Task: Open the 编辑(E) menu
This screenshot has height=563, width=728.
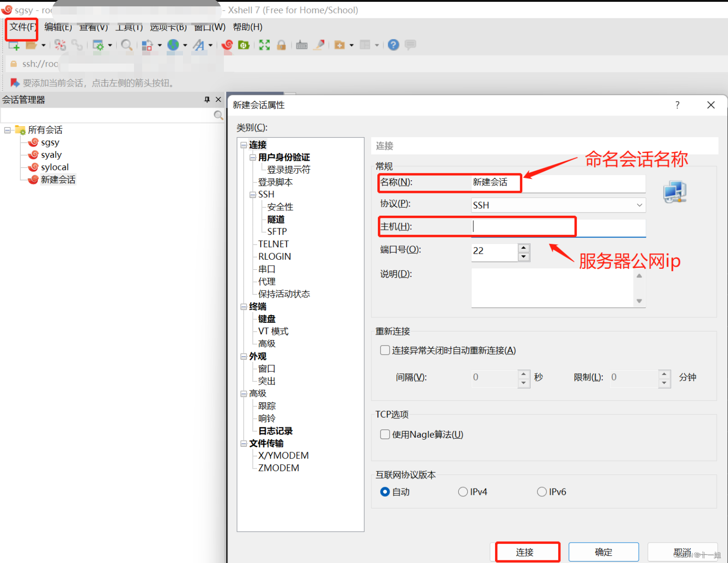Action: coord(58,27)
